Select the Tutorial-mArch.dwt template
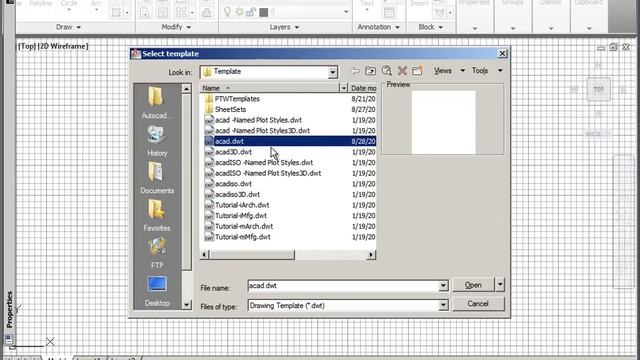 244,226
